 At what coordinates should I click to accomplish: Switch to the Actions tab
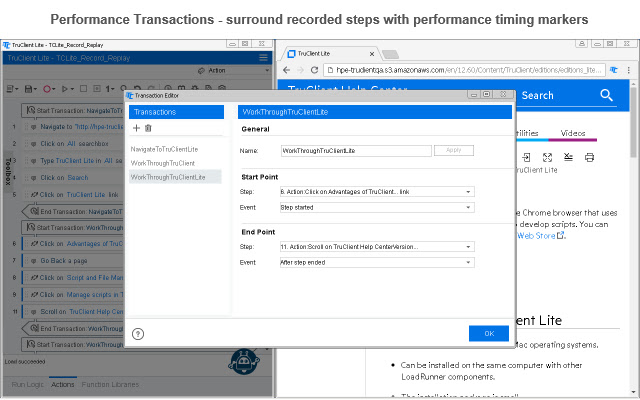(x=62, y=384)
